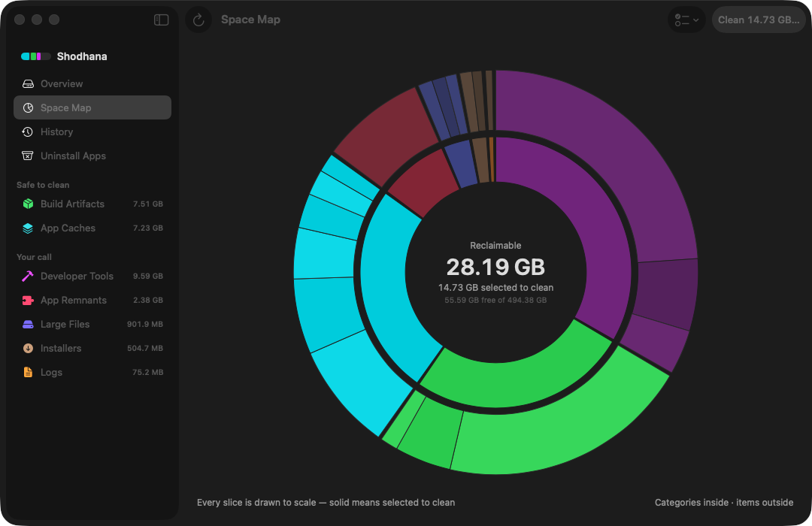Click the Clean 14.73 GB button
Image resolution: width=812 pixels, height=526 pixels.
[759, 20]
